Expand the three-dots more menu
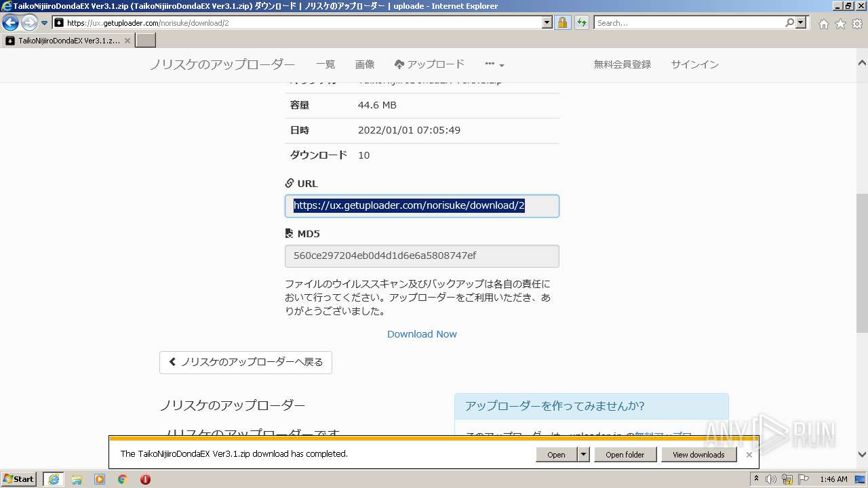This screenshot has width=868, height=488. pos(494,64)
